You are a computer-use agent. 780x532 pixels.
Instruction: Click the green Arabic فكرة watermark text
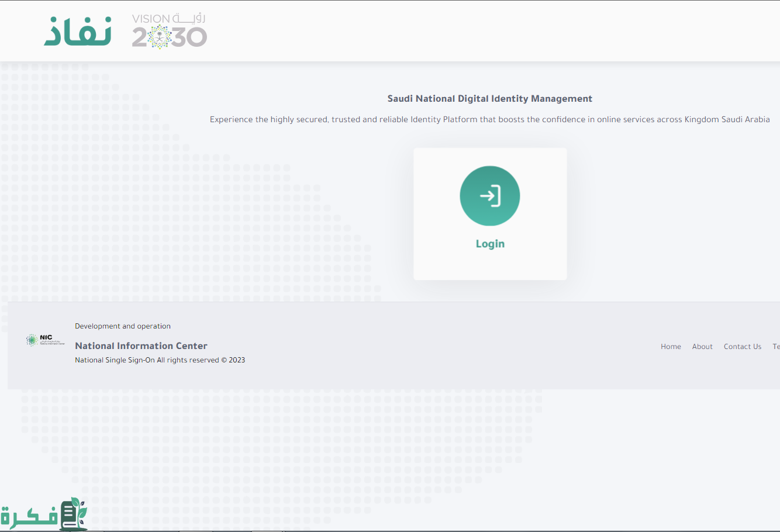28,517
